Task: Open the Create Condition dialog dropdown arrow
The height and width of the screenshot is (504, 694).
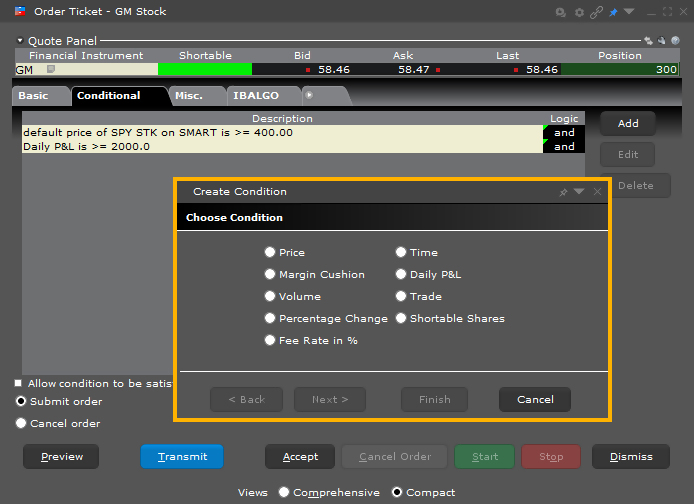Action: (x=579, y=192)
